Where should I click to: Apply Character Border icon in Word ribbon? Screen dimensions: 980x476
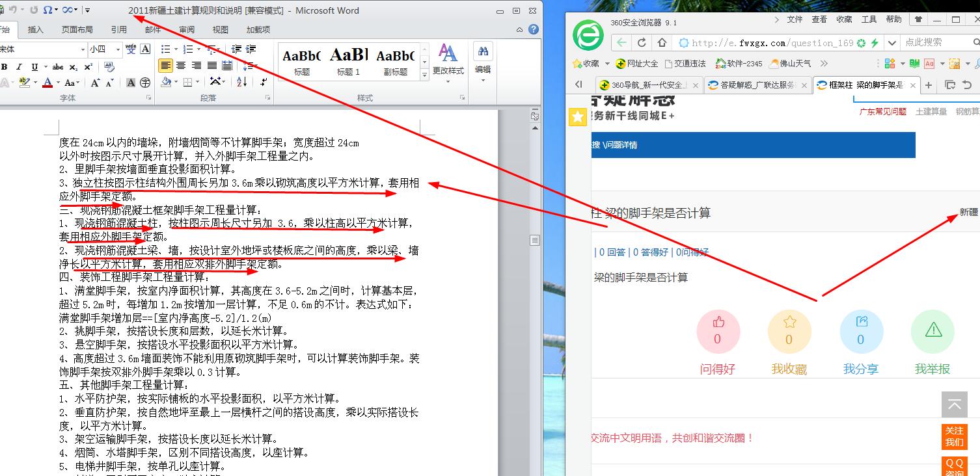[146, 49]
